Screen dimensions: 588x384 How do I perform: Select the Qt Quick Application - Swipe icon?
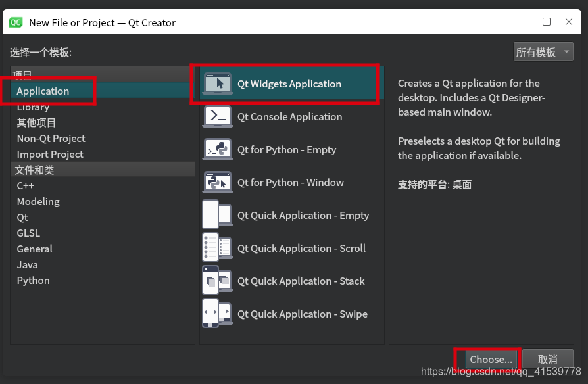pos(217,314)
